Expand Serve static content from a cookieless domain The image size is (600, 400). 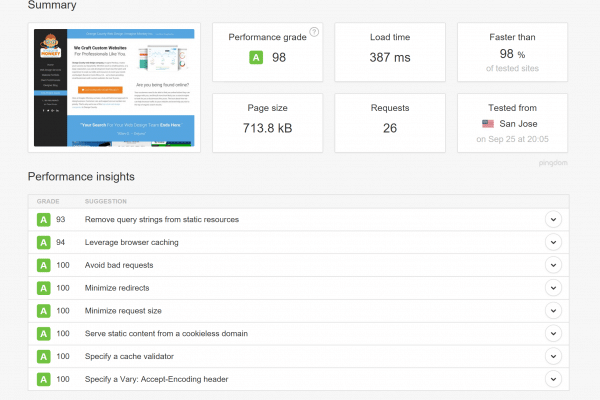click(x=553, y=333)
